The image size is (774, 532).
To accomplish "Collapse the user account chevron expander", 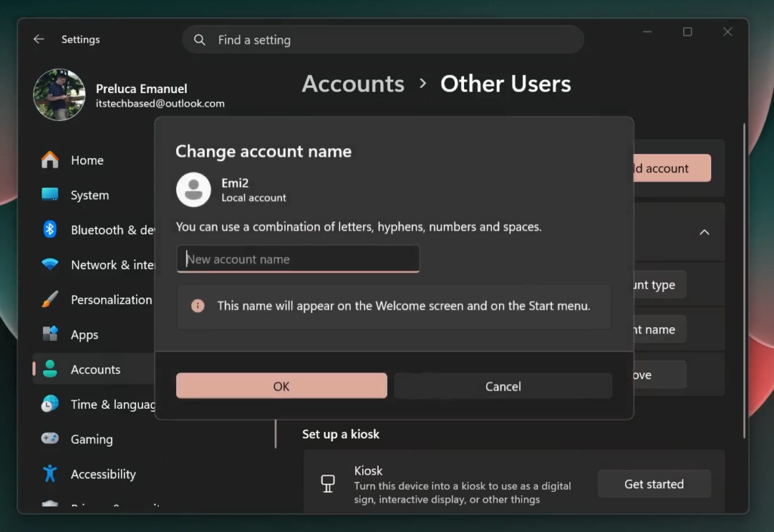I will tap(704, 232).
